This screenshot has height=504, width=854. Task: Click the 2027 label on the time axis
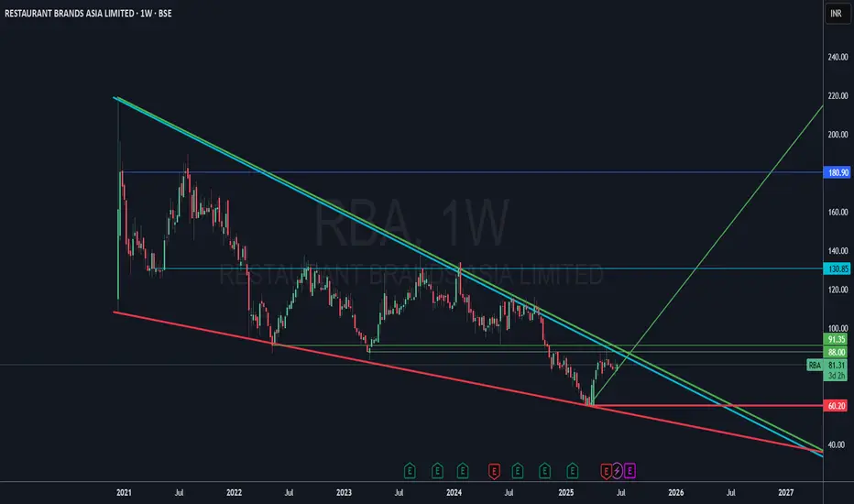coord(786,493)
